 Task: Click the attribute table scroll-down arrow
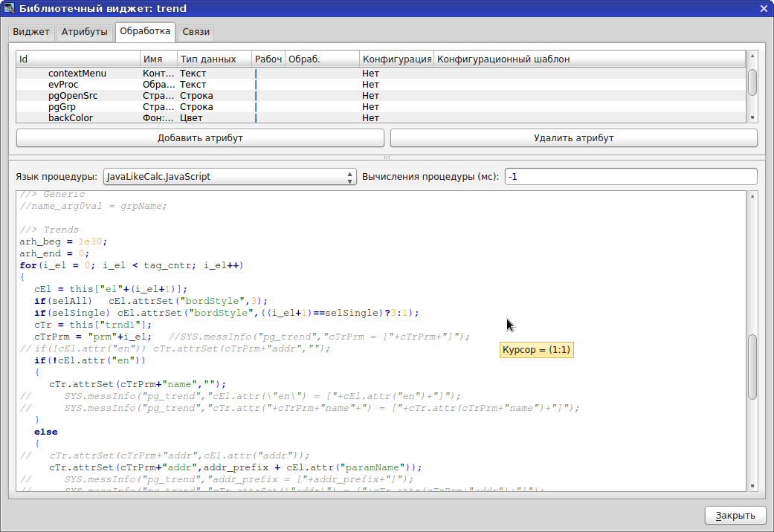pyautogui.click(x=752, y=117)
